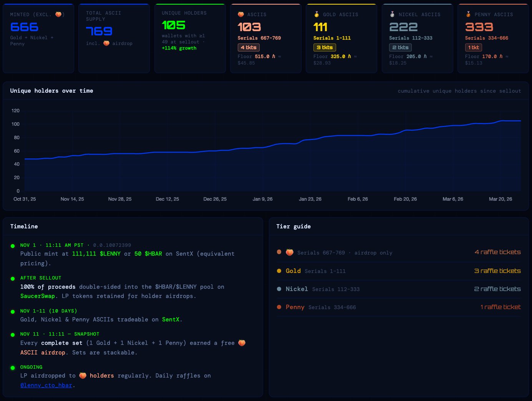
Task: Click 'Serials 334-666' in the Penny ASCIIS card
Action: [x=487, y=38]
